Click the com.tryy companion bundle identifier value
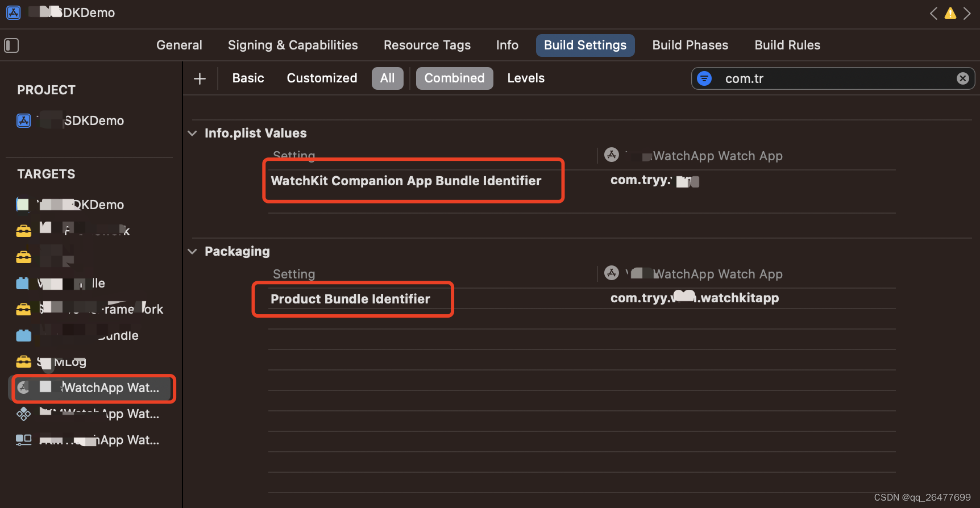Image resolution: width=980 pixels, height=508 pixels. click(x=654, y=181)
